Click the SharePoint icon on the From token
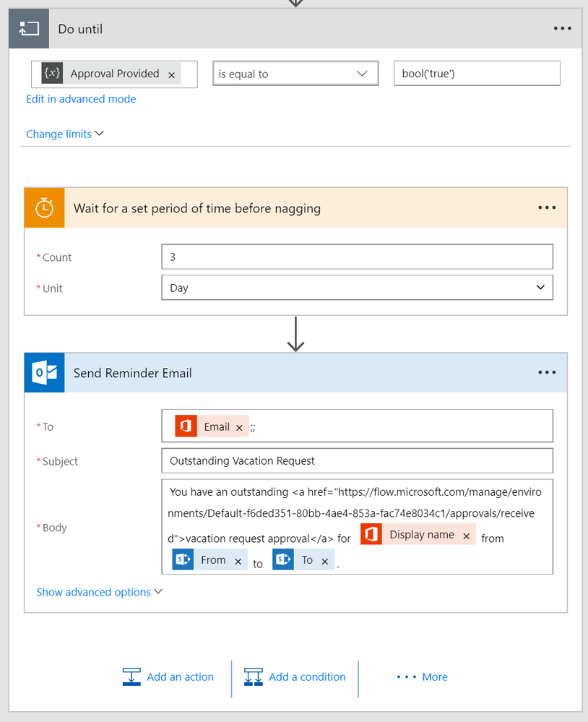This screenshot has height=722, width=588. tap(183, 560)
